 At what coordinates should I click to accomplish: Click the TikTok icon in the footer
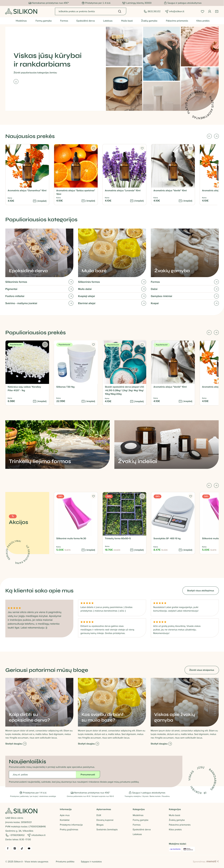coord(22,848)
